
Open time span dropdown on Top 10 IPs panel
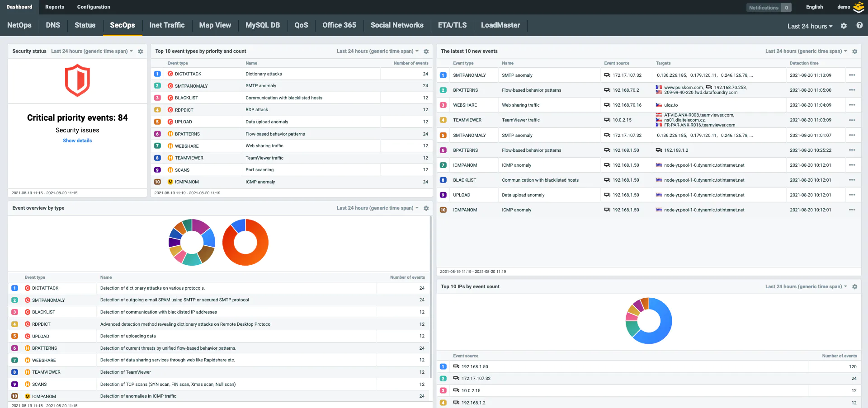[805, 286]
